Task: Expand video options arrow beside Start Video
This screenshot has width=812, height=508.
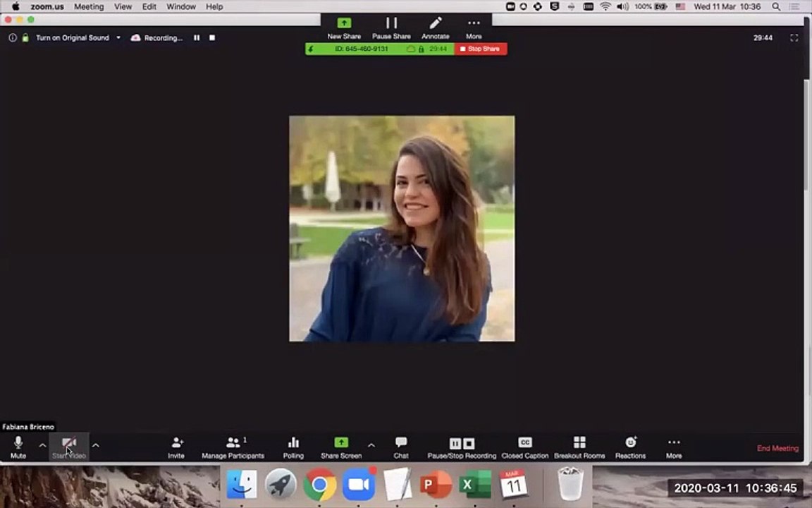Action: (95, 445)
